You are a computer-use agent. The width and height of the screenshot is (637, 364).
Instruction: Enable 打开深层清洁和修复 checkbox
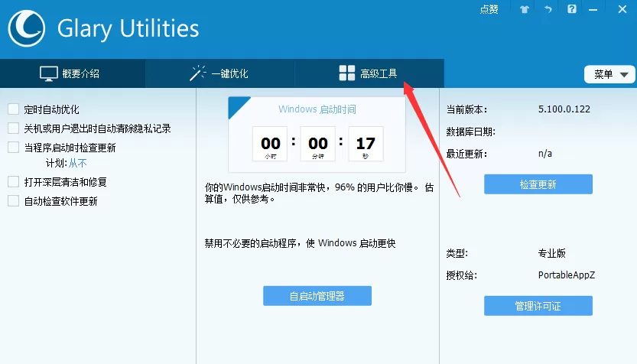[14, 181]
